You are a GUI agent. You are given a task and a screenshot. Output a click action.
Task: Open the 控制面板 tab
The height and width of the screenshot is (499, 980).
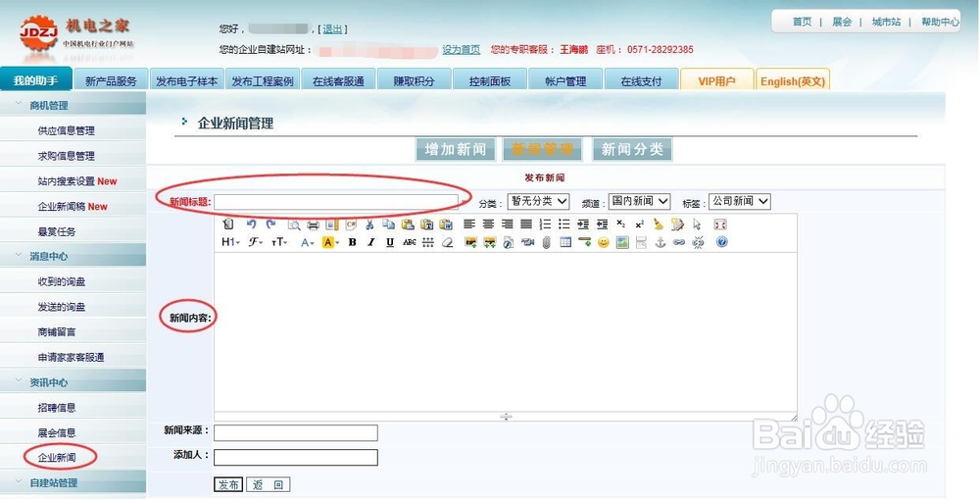tap(490, 80)
